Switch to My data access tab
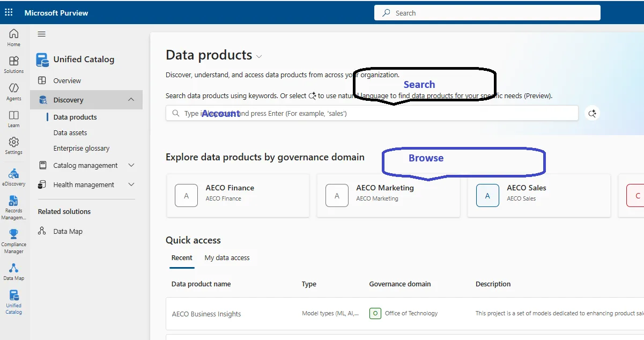644x340 pixels. (x=227, y=258)
